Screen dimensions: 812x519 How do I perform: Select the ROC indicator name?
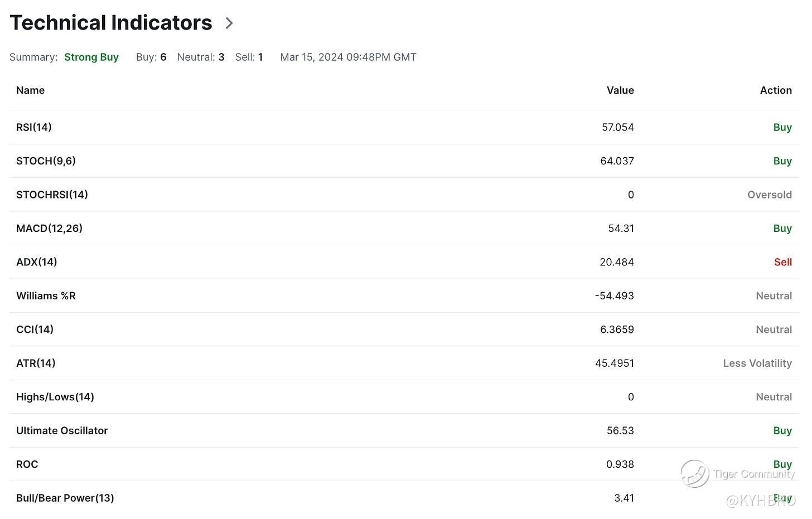27,464
